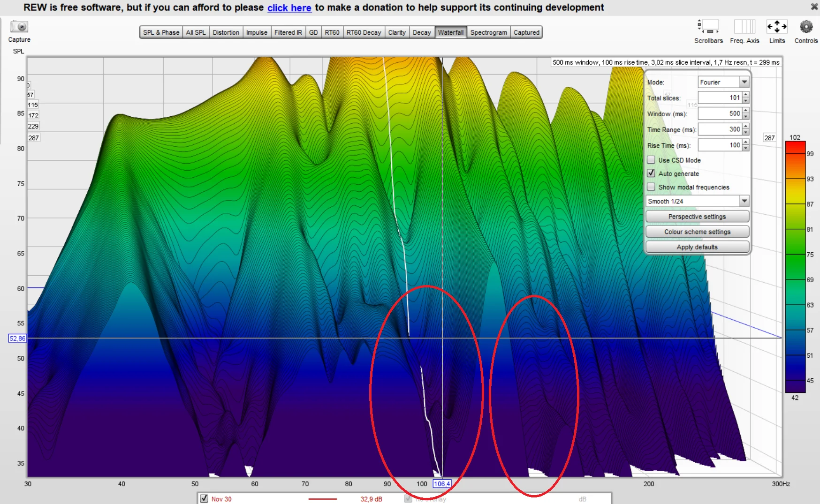Open the Spectrogram tab

coord(488,32)
